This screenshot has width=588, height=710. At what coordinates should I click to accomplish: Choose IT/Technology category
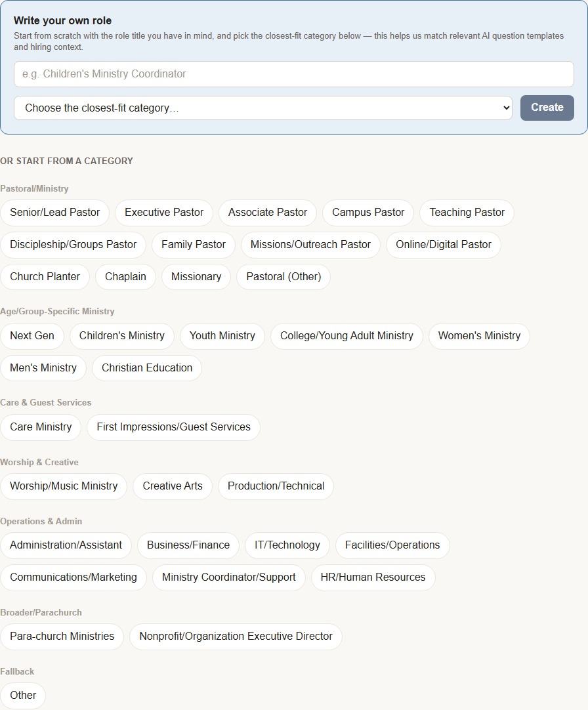[287, 545]
